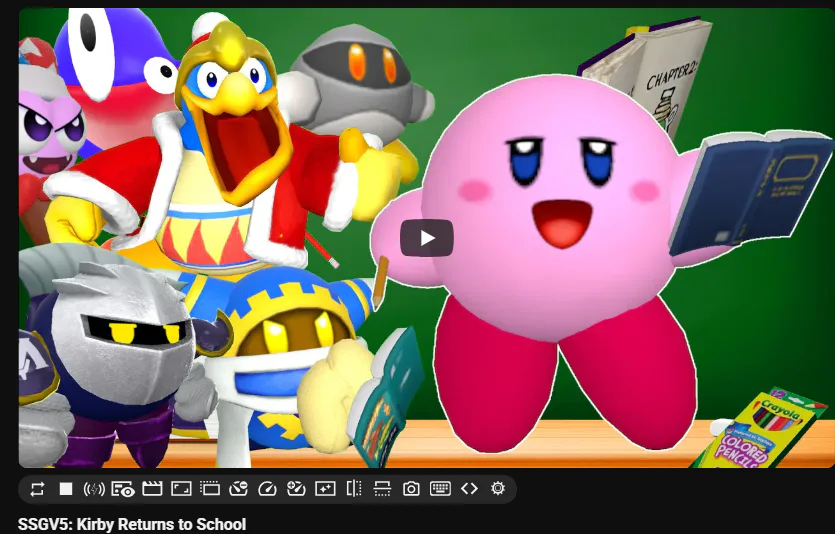This screenshot has width=835, height=534.
Task: Click the flip horizontal mirror icon
Action: (354, 489)
